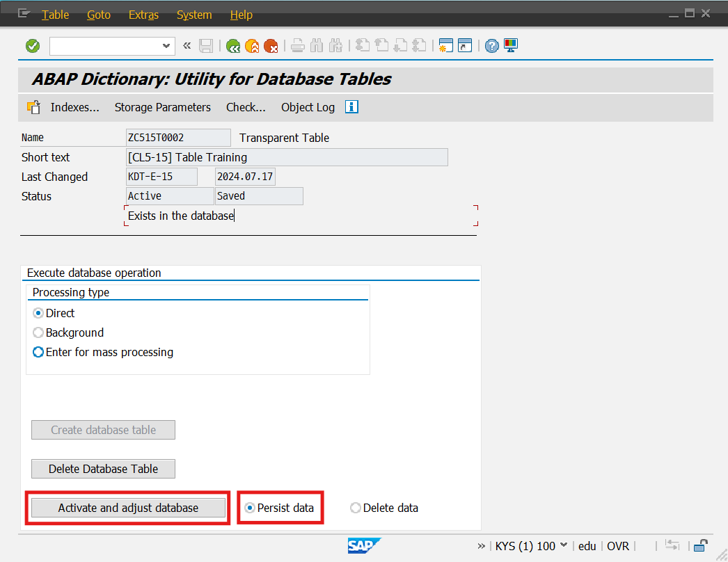Click the Save floppy disk icon
The height and width of the screenshot is (562, 728).
tap(206, 46)
